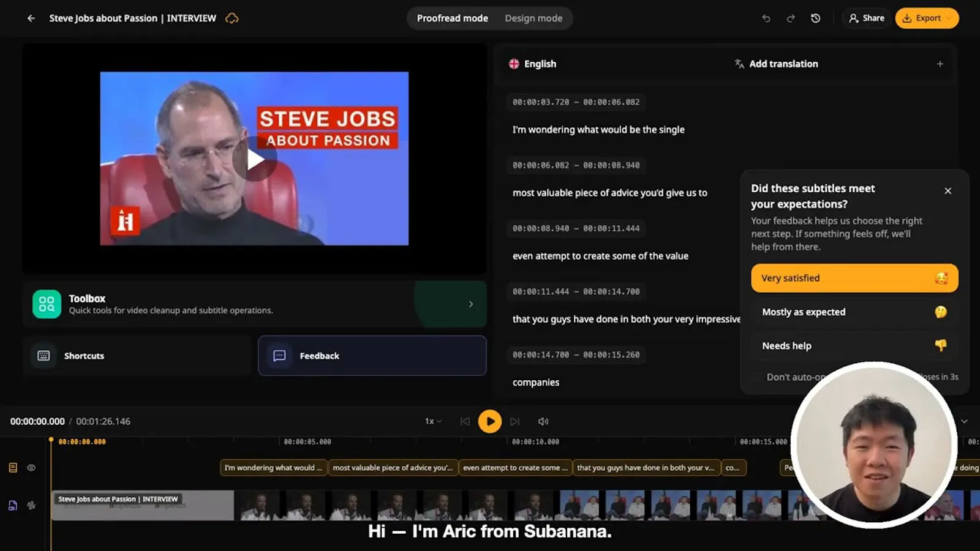Viewport: 980px width, 551px height.
Task: Choose the Needs help option
Action: click(x=854, y=346)
